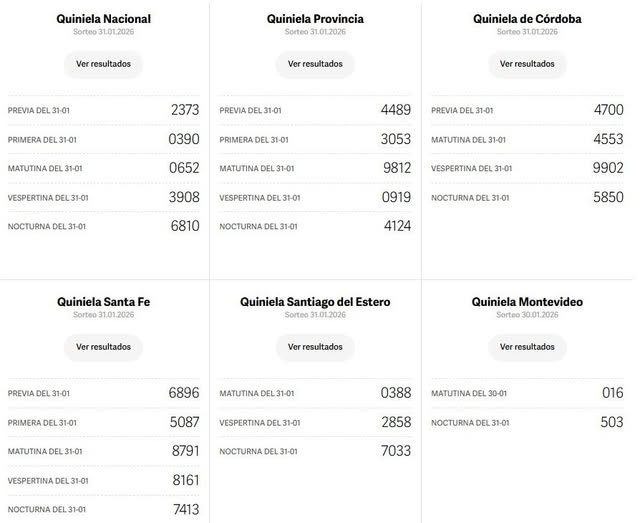
Task: Open the Quiniela Santa Fe title
Action: tap(104, 301)
